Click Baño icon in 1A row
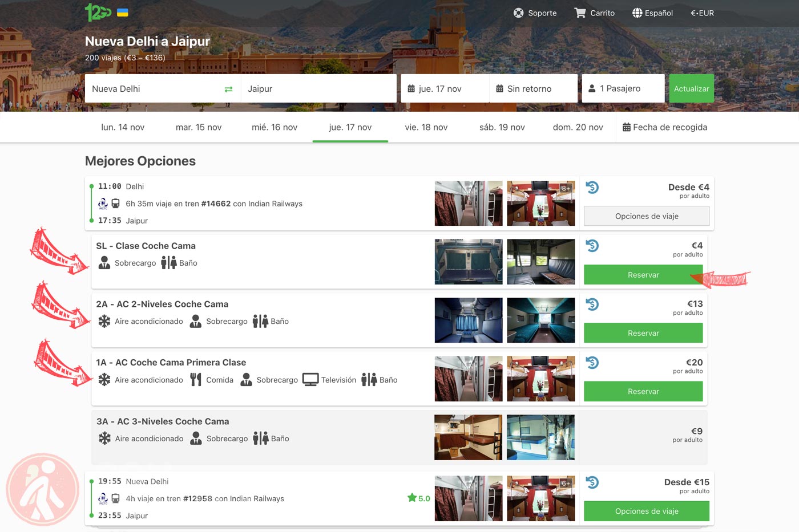The image size is (799, 532). [x=369, y=380]
